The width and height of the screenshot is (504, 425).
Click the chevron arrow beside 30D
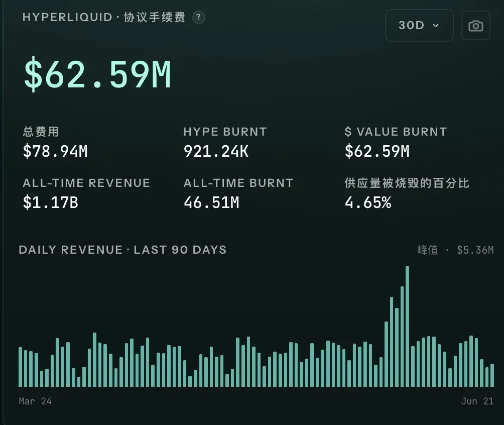(436, 26)
